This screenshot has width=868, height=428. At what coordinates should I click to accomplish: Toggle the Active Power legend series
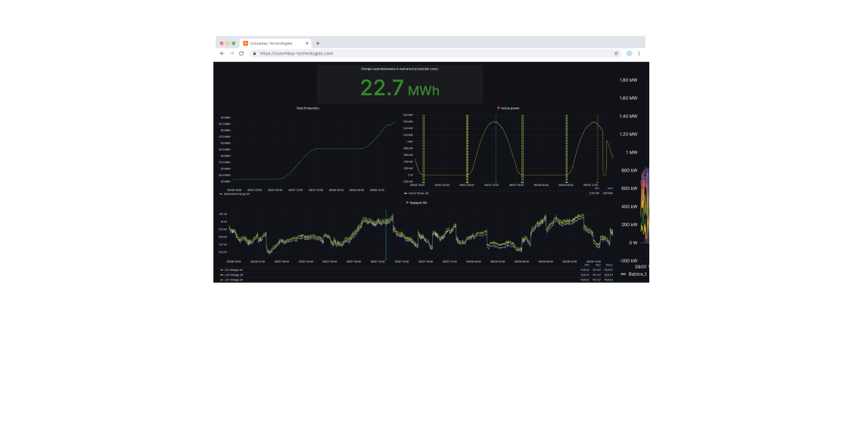click(x=418, y=193)
